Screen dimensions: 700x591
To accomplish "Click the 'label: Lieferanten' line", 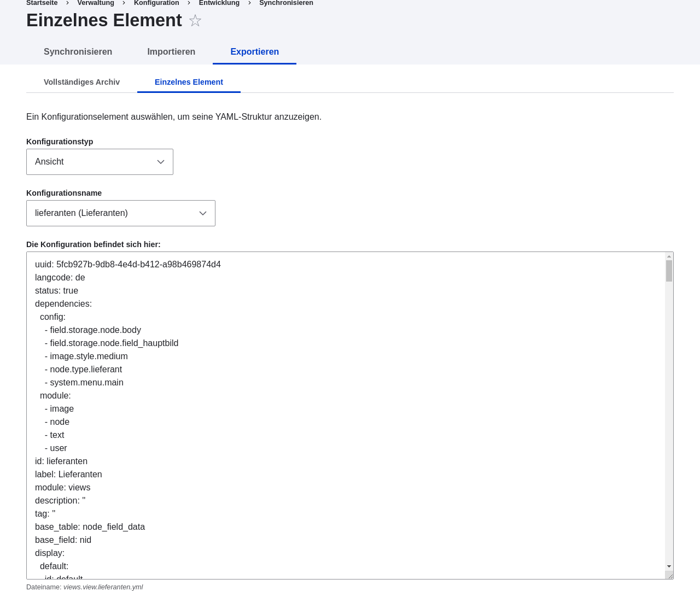I will [68, 475].
